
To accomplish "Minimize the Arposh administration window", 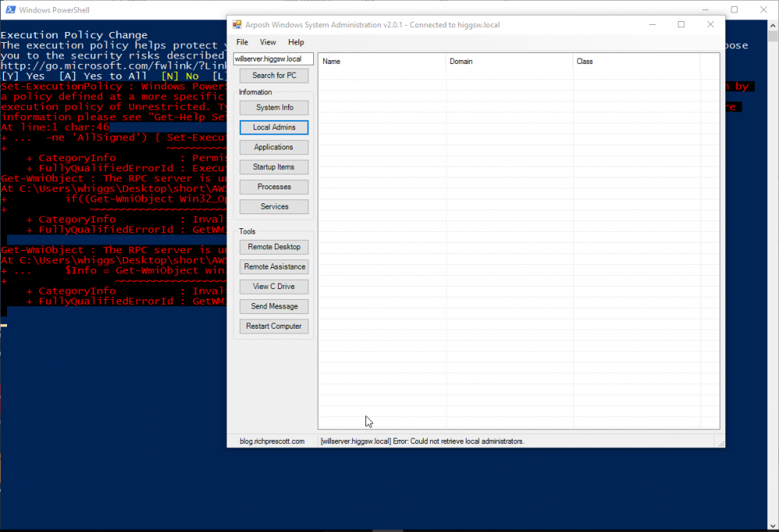I will 653,24.
